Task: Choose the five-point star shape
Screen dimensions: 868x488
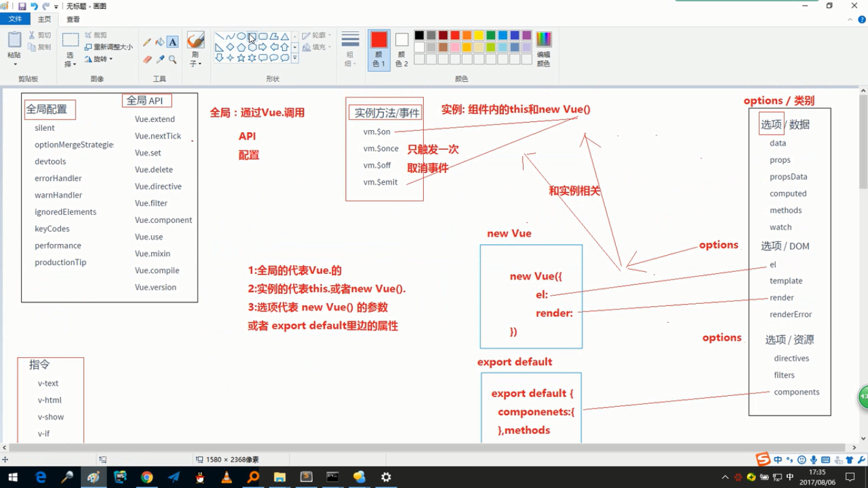Action: [241, 58]
